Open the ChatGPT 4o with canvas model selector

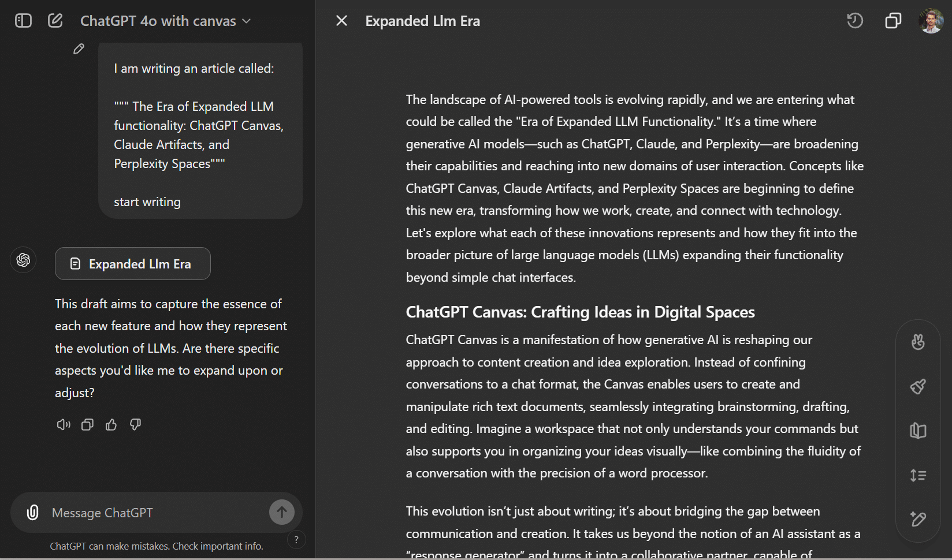tap(165, 21)
